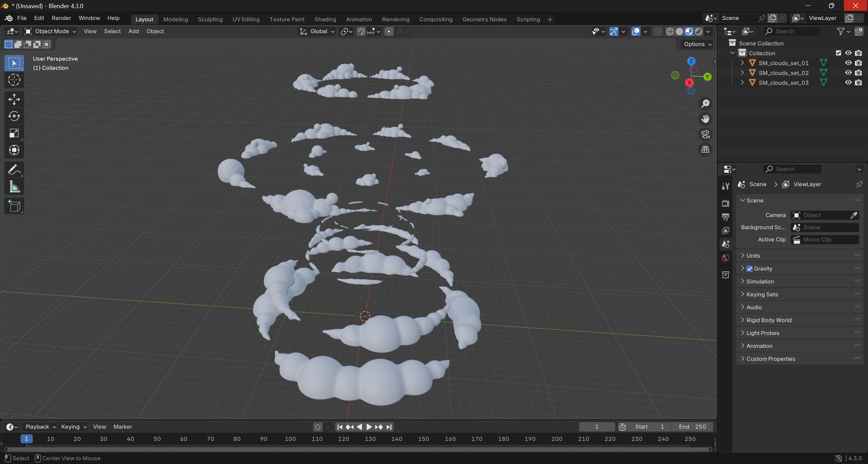868x464 pixels.
Task: Play the animation forward
Action: (x=369, y=427)
